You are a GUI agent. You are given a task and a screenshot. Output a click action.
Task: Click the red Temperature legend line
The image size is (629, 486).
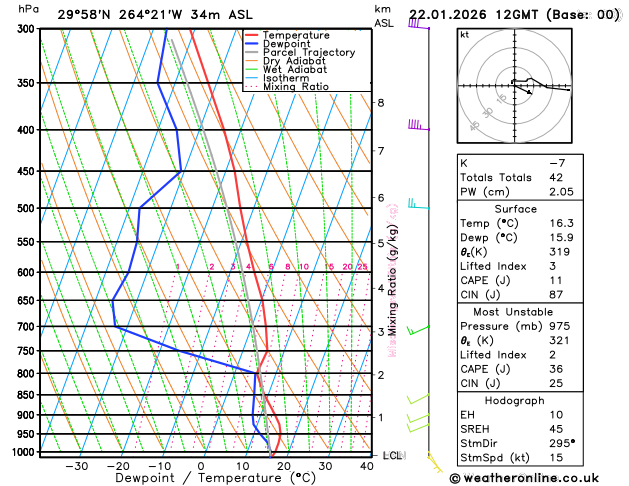252,35
